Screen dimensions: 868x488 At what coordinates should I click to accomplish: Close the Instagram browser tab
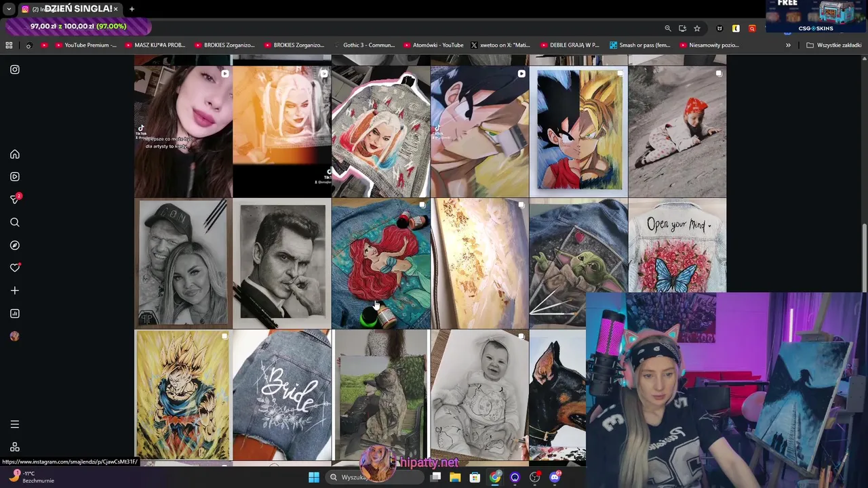(115, 9)
